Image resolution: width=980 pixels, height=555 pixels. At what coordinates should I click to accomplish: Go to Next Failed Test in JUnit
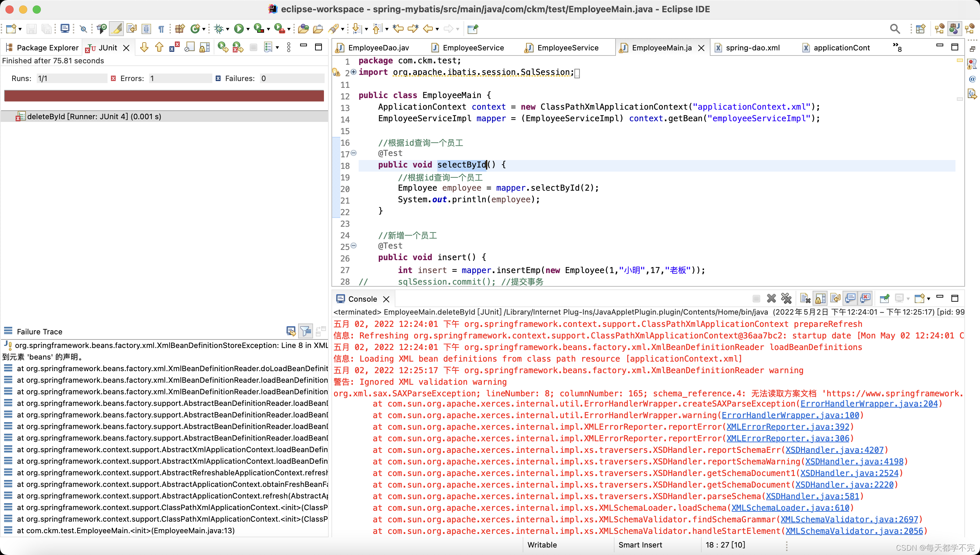[144, 47]
